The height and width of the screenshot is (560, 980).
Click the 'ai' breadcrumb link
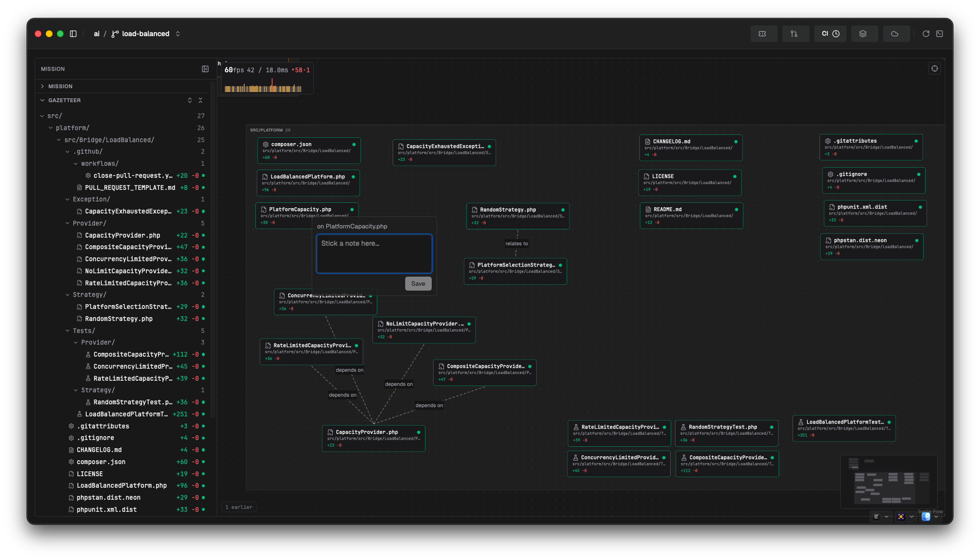point(96,34)
